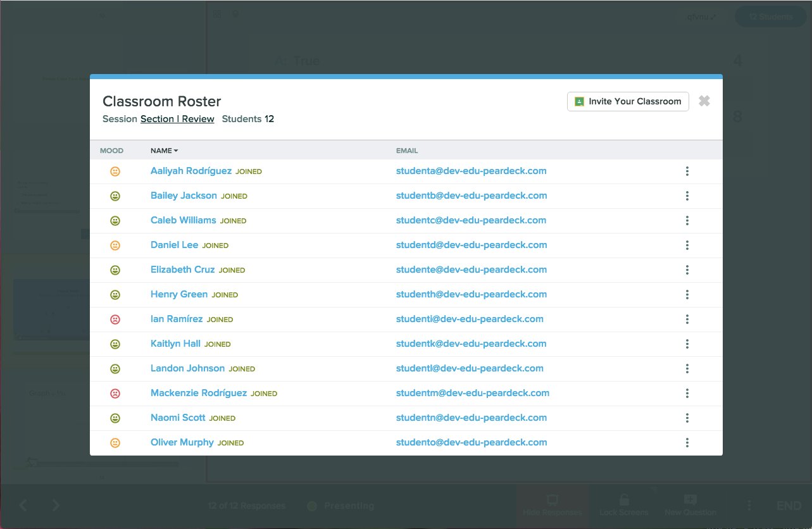Click email studenth@dev-edu-peardeck.com
812x529 pixels.
tap(472, 294)
